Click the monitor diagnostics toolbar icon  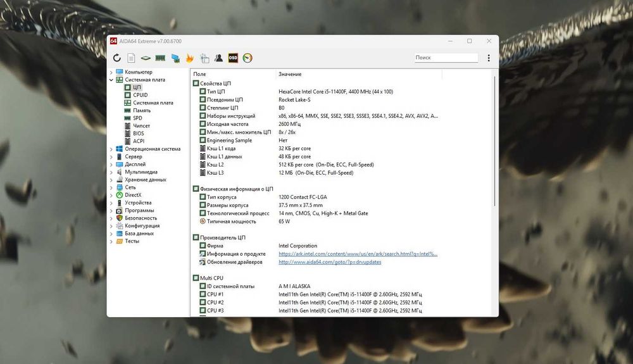point(175,58)
